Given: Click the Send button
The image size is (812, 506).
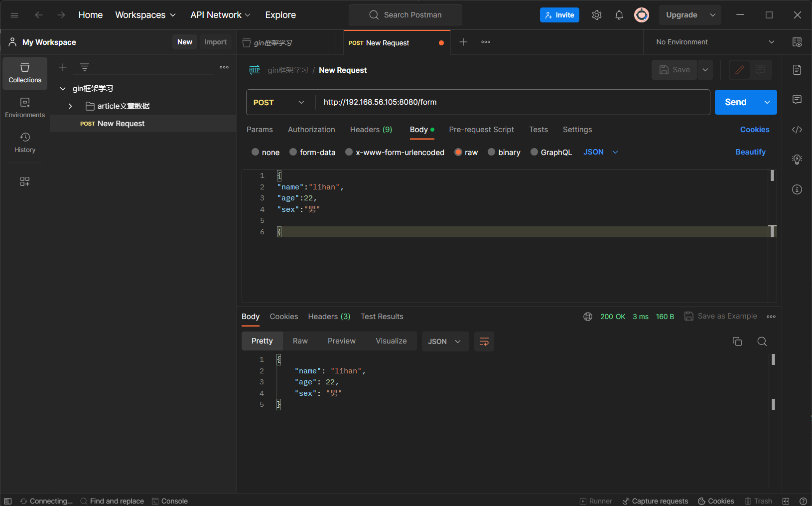Looking at the screenshot, I should click(736, 102).
